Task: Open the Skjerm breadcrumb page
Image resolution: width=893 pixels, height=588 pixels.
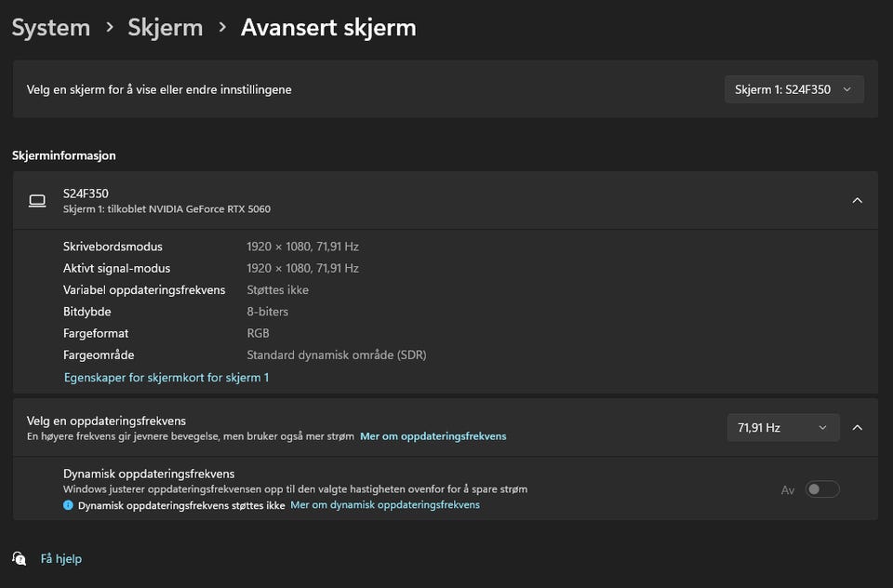Action: 166,27
